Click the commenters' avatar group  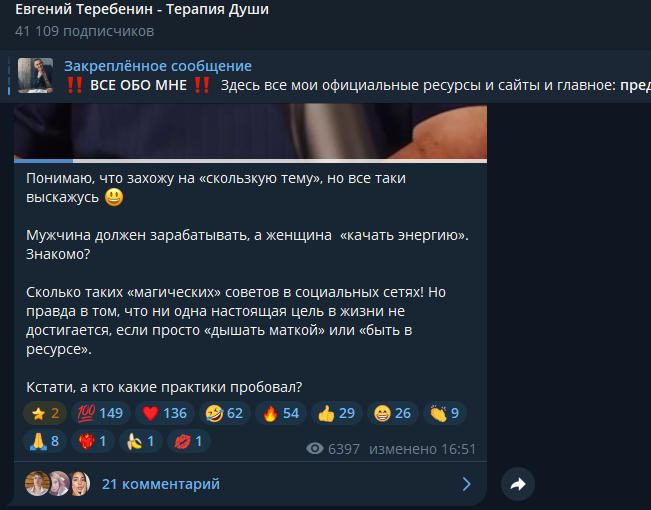(57, 483)
